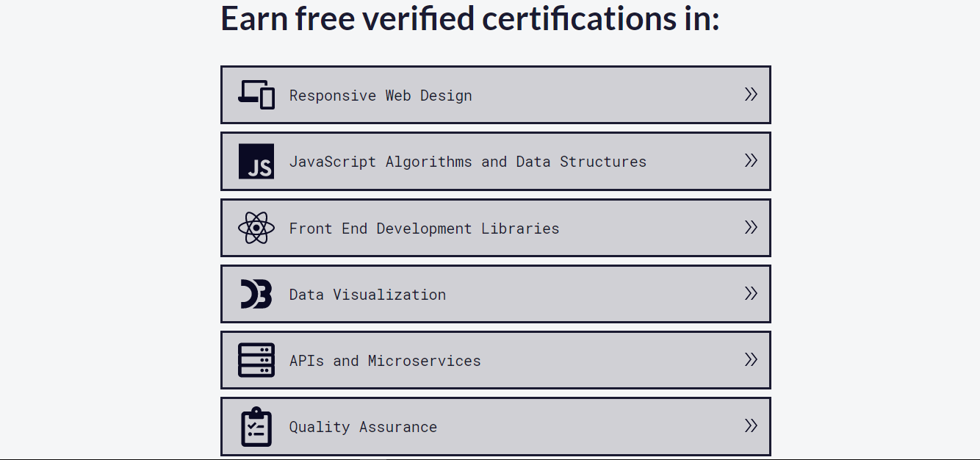Viewport: 980px width, 460px height.
Task: Click the partially visible item below Quality Assurance
Action: pos(495,458)
